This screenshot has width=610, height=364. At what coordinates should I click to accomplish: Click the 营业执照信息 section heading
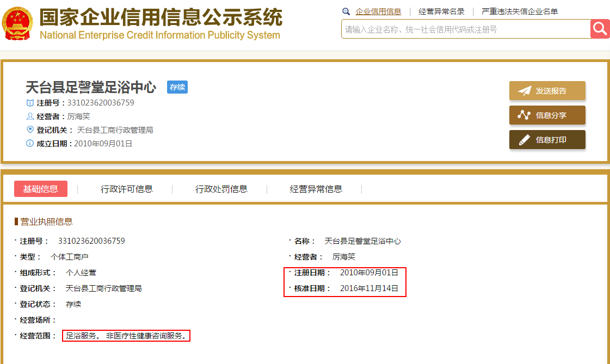pos(46,221)
